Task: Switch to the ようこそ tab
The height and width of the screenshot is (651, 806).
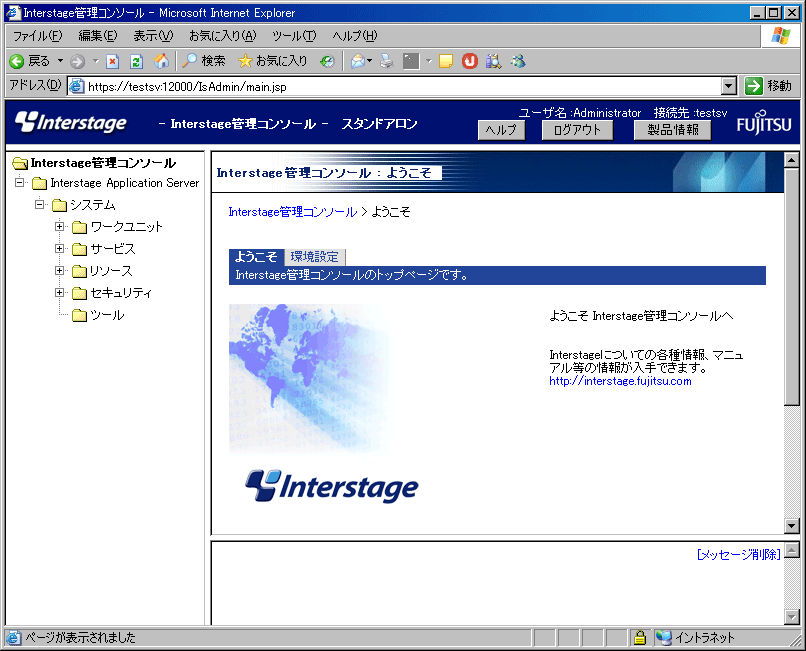Action: [x=255, y=257]
